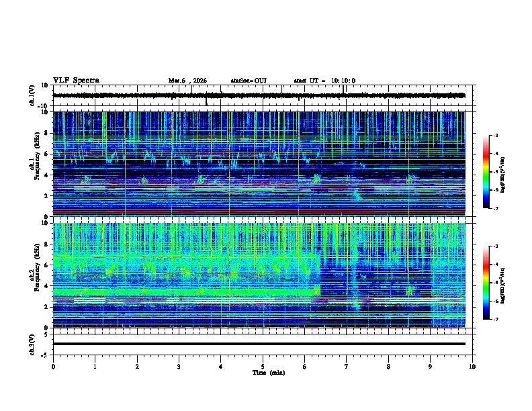Screen dimensions: 532x411
Task: Click the "4" kHz tick on ch.1 spectrogram
Action: pyautogui.click(x=47, y=175)
